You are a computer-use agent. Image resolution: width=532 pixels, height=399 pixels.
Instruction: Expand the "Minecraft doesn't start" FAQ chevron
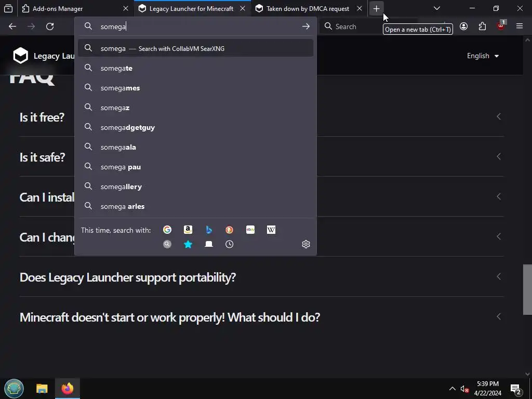coord(499,316)
